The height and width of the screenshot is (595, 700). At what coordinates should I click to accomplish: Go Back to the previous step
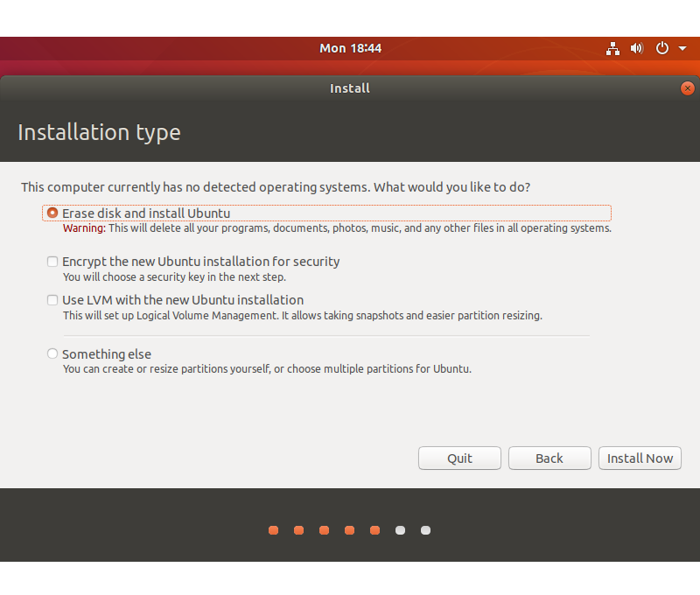coord(549,458)
